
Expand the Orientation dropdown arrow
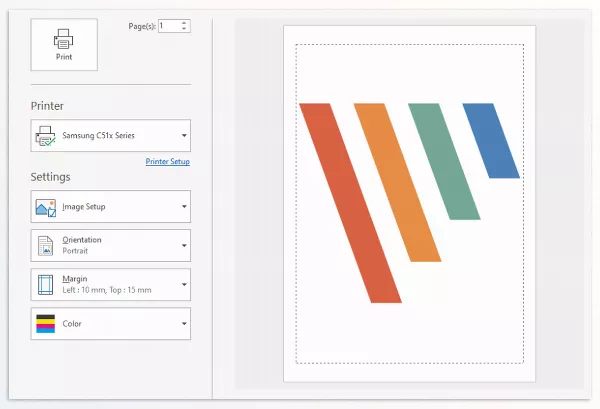[184, 246]
